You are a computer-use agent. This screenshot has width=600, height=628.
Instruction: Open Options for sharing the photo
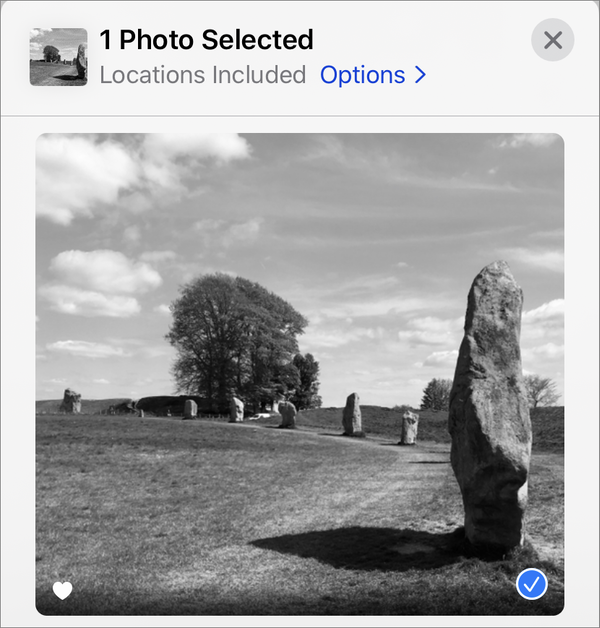(362, 75)
